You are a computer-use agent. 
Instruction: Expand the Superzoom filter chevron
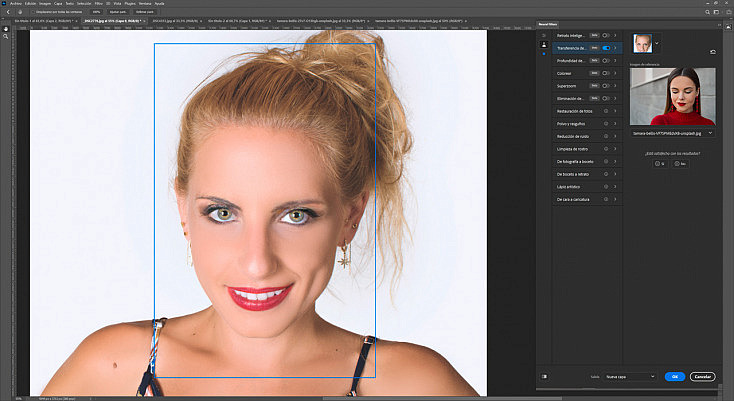coord(615,86)
